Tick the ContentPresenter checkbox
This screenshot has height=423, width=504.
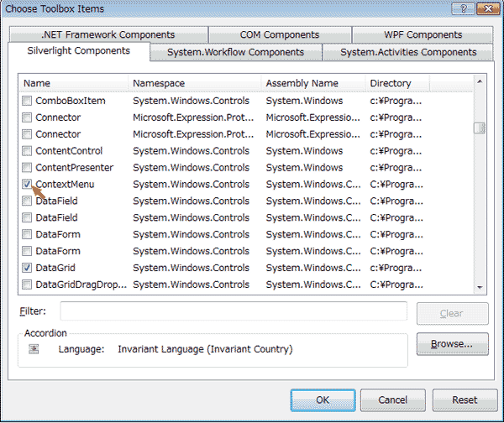[x=27, y=167]
